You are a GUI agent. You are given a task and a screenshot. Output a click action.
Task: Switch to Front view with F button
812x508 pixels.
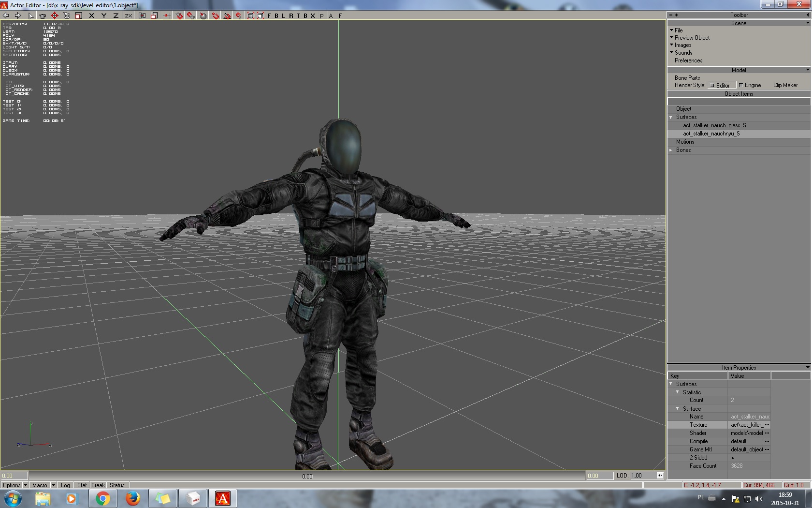pyautogui.click(x=269, y=15)
